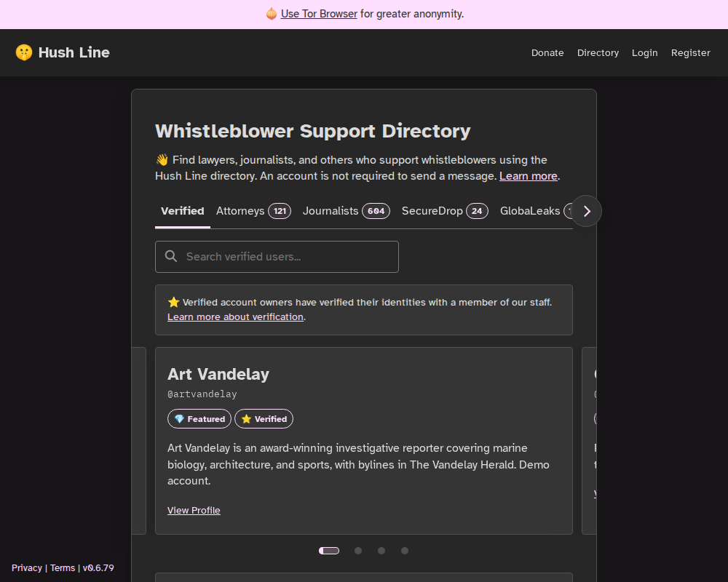Follow the Use Tor Browser link

(319, 14)
